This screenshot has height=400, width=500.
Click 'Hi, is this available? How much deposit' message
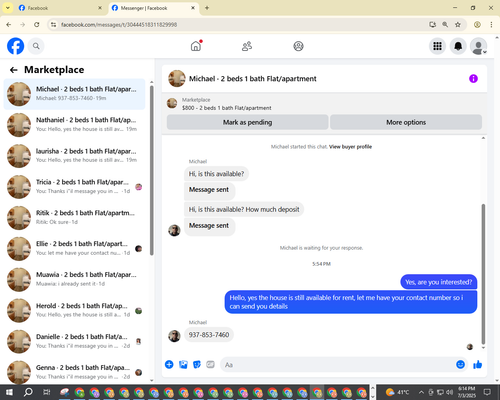244,209
